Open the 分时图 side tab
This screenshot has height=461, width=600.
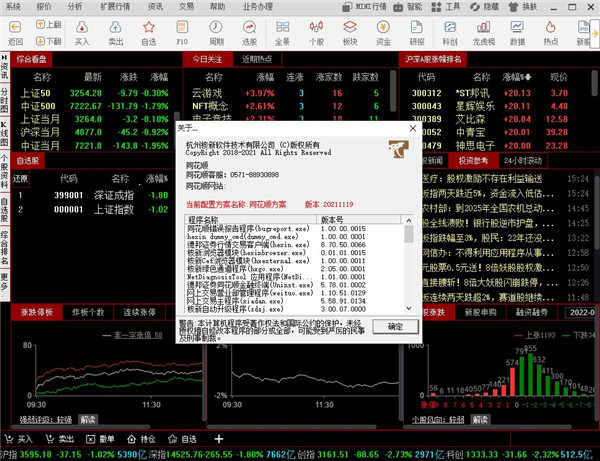pyautogui.click(x=4, y=101)
